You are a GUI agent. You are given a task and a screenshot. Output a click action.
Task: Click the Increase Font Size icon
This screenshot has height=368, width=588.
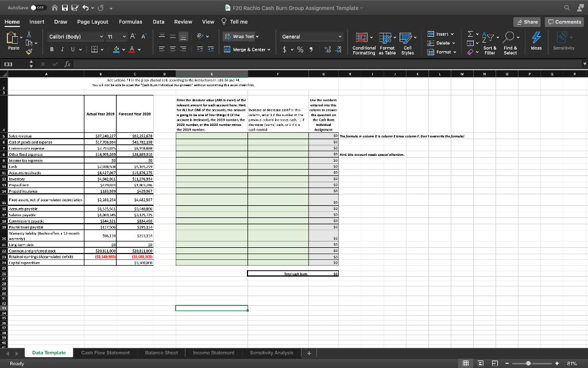(x=133, y=36)
